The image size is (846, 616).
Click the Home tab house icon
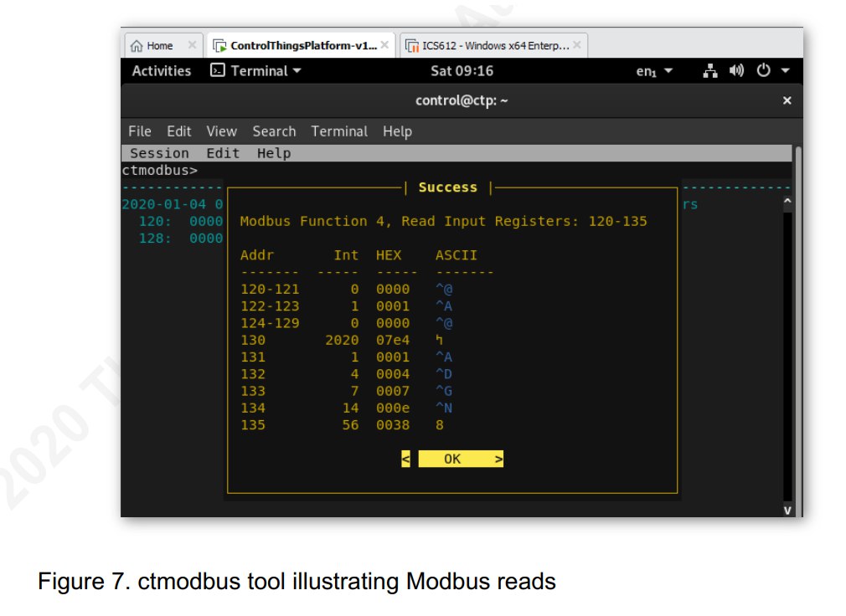coord(137,46)
